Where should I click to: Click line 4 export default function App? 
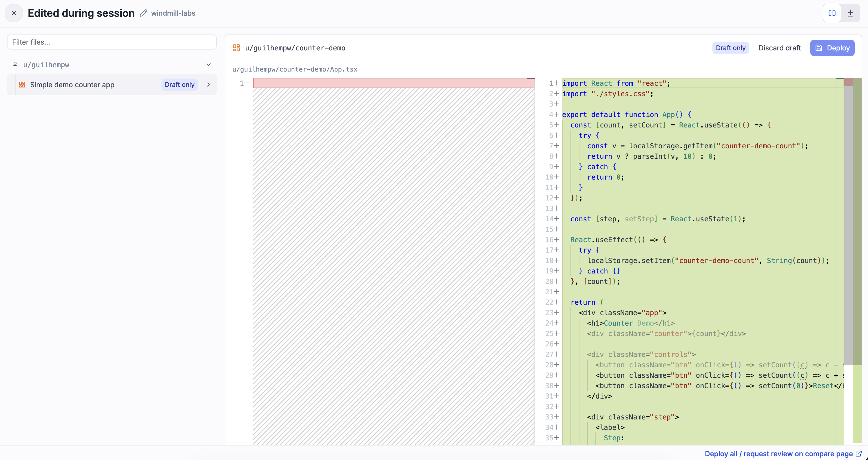(627, 115)
